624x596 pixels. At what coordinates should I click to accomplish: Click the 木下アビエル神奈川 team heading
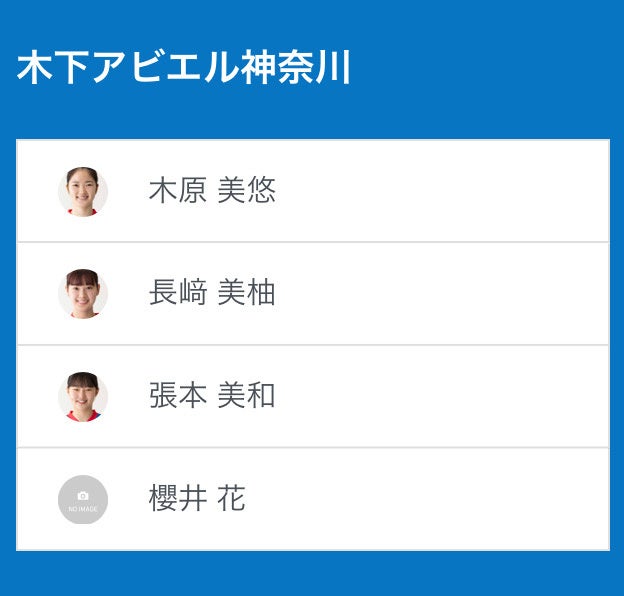[x=184, y=68]
